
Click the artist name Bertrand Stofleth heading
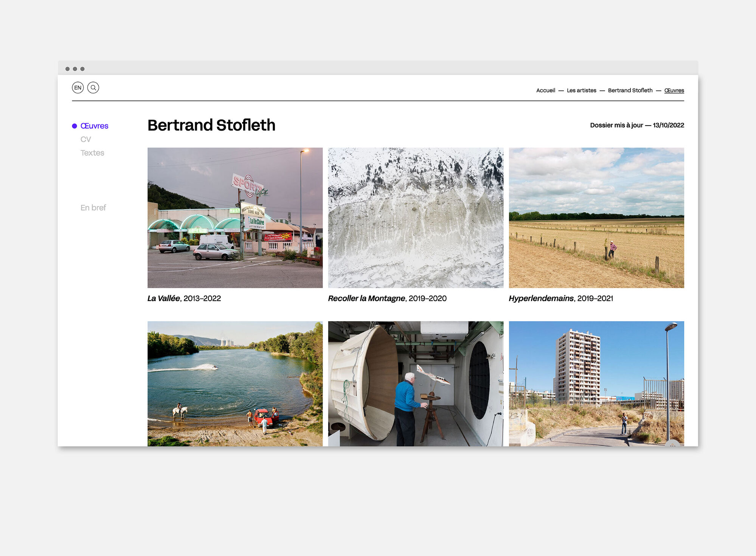click(x=211, y=125)
